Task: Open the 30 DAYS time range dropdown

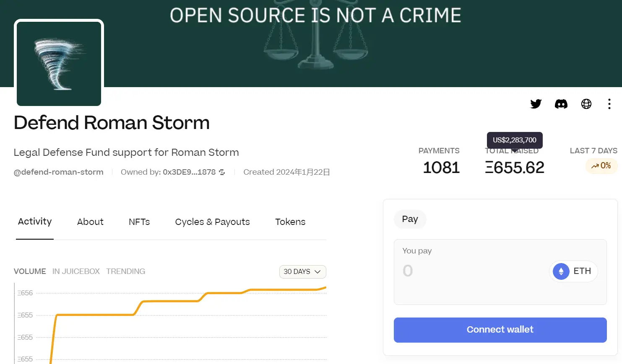Action: click(x=302, y=271)
